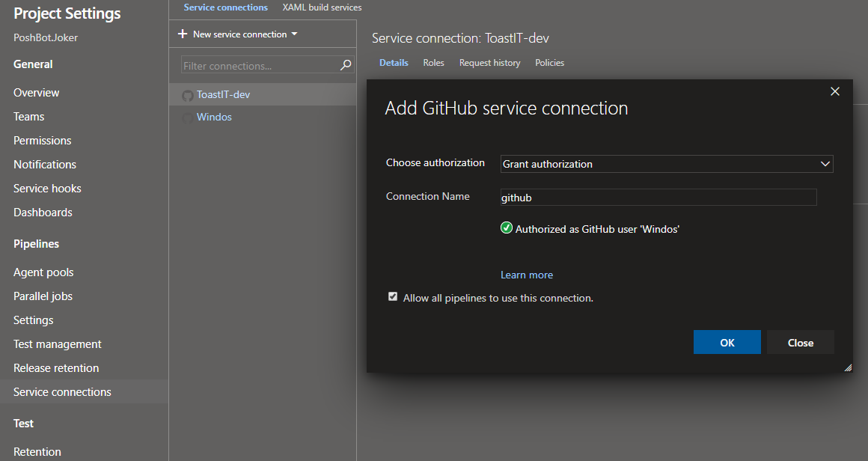Screen dimensions: 868x461
Task: Follow the Learn more link
Action: pos(527,275)
